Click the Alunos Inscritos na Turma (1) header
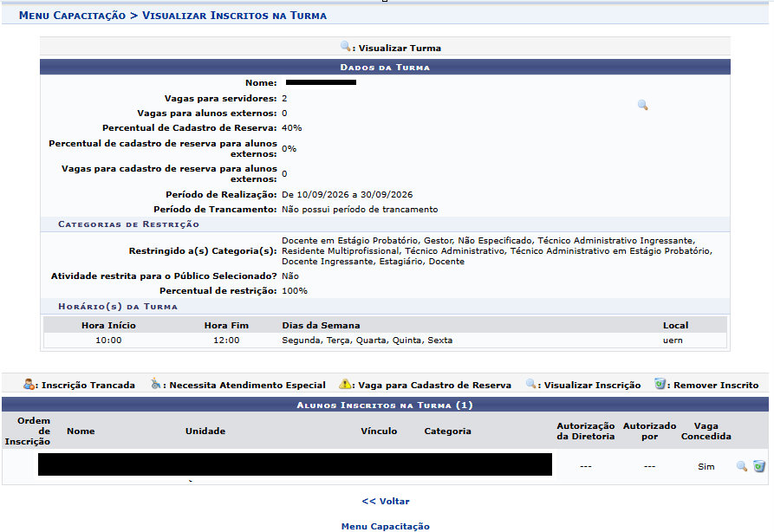This screenshot has height=532, width=774. click(x=385, y=405)
